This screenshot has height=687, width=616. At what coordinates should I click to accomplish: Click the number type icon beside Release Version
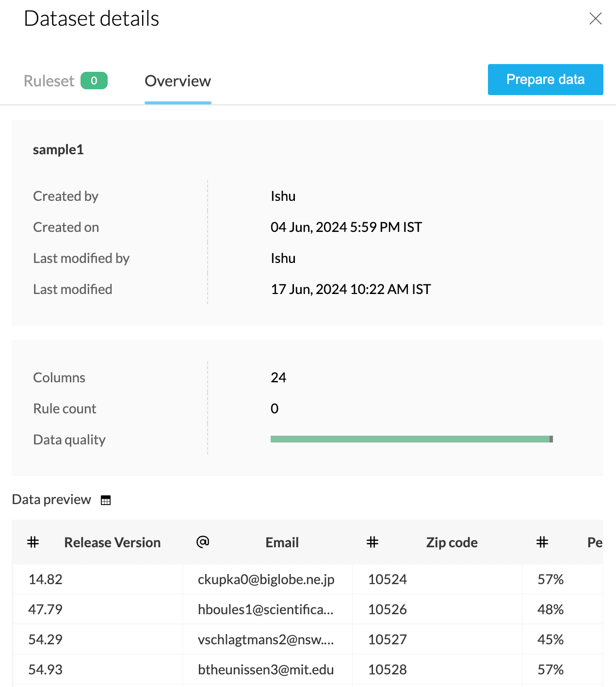(33, 542)
